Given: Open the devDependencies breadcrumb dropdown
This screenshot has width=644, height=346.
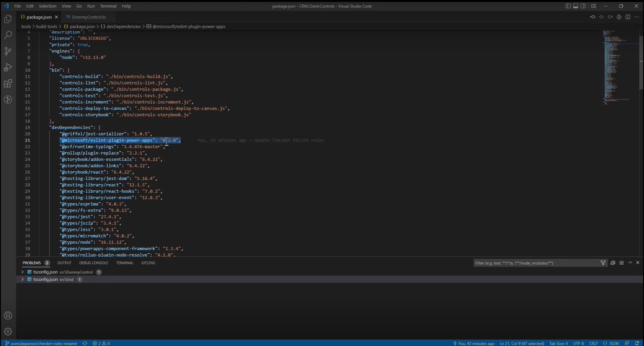Looking at the screenshot, I should coord(123,26).
